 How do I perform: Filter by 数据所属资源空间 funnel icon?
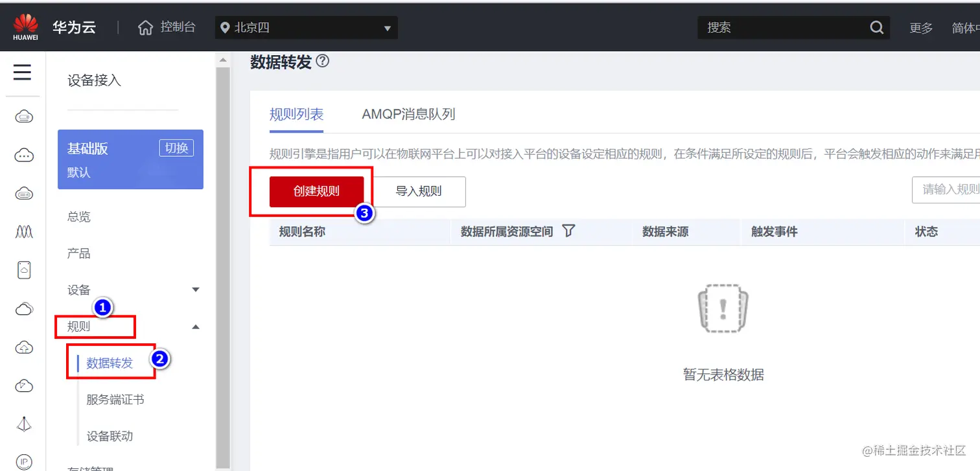click(568, 231)
